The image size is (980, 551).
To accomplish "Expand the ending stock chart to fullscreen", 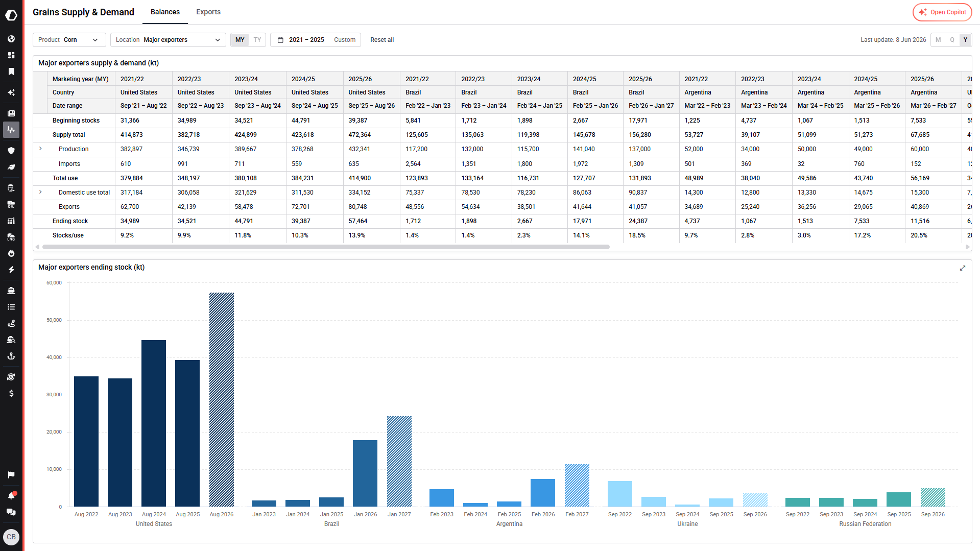I will (963, 268).
